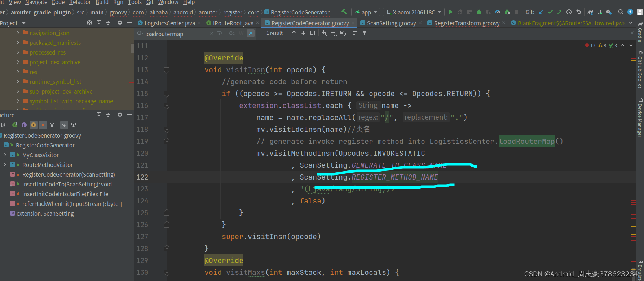This screenshot has width=644, height=281.
Task: Open the Navigate menu
Action: (36, 3)
